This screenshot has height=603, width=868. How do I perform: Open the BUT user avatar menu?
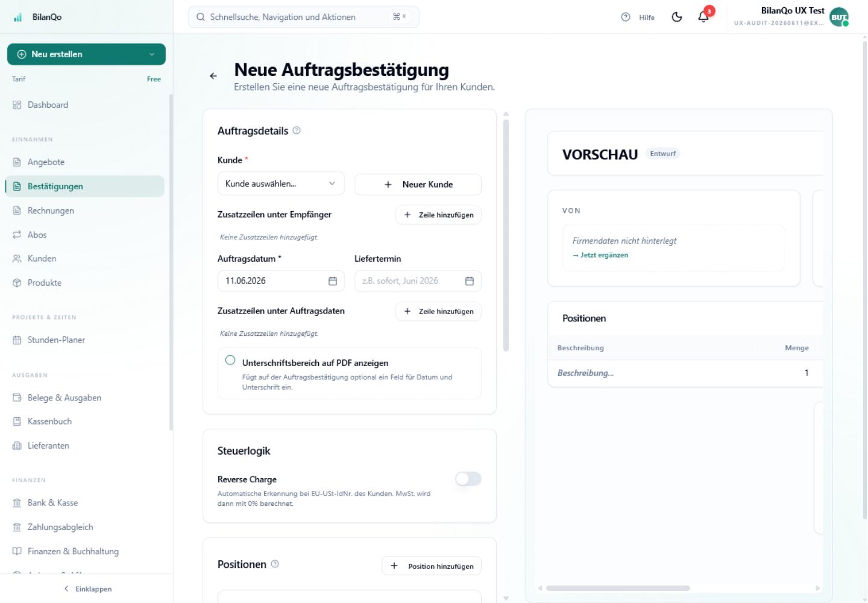click(x=839, y=17)
